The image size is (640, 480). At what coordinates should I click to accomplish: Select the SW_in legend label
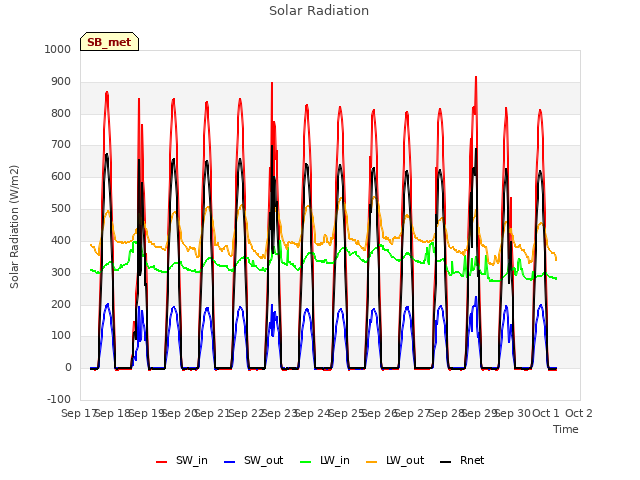click(192, 460)
